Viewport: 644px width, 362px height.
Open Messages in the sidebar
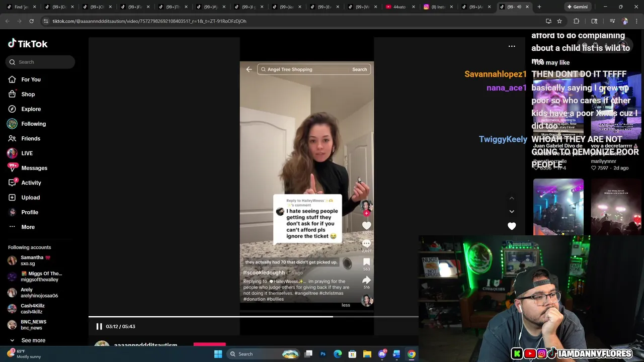[34, 168]
